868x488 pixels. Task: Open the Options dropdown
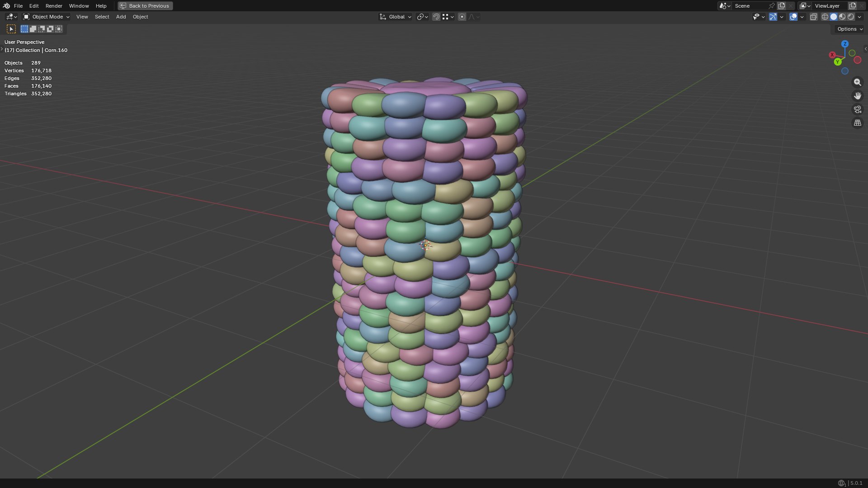pyautogui.click(x=849, y=29)
